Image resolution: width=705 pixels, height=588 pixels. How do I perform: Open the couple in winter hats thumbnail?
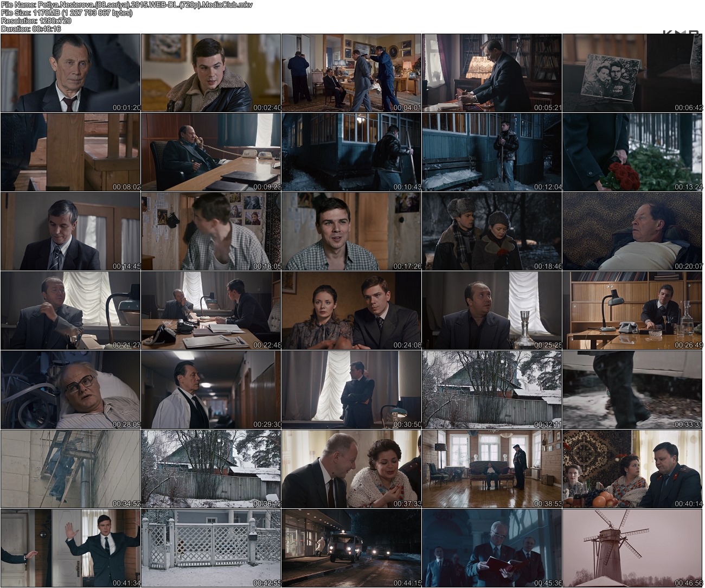click(492, 231)
